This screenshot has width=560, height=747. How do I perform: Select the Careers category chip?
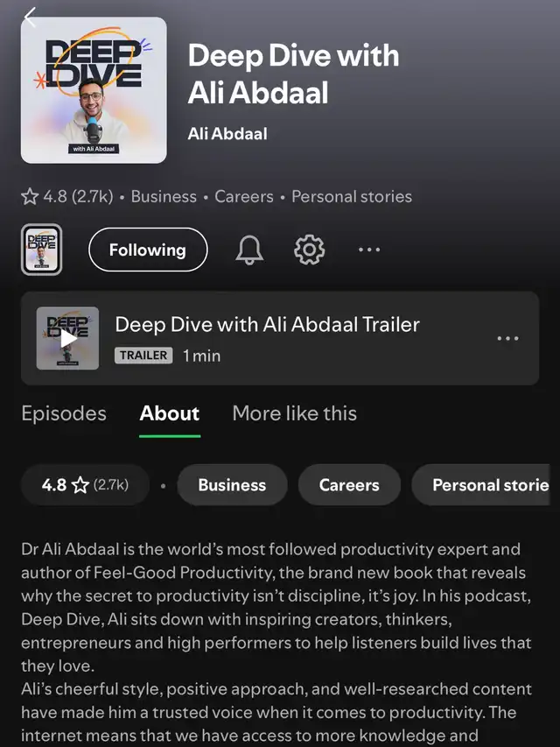pyautogui.click(x=349, y=485)
